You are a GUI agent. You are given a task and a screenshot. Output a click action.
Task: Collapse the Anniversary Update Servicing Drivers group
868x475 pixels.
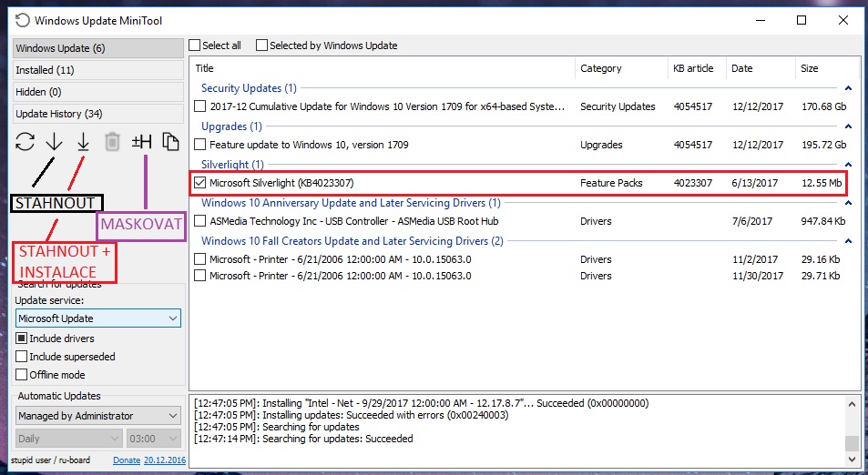tap(848, 203)
